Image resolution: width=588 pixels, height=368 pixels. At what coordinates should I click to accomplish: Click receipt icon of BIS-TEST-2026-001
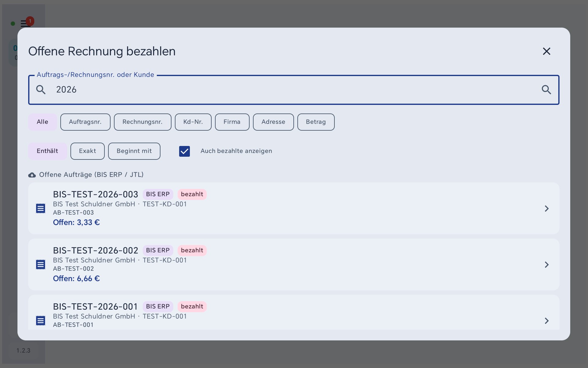point(40,321)
